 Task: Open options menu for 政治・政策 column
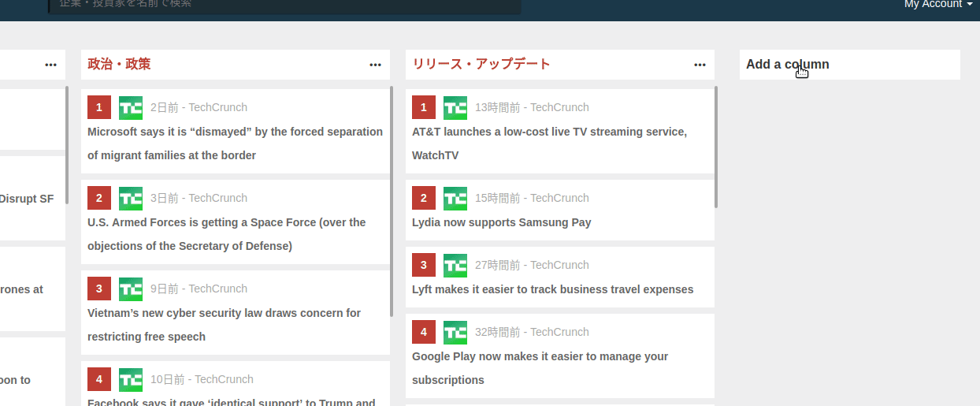point(375,65)
